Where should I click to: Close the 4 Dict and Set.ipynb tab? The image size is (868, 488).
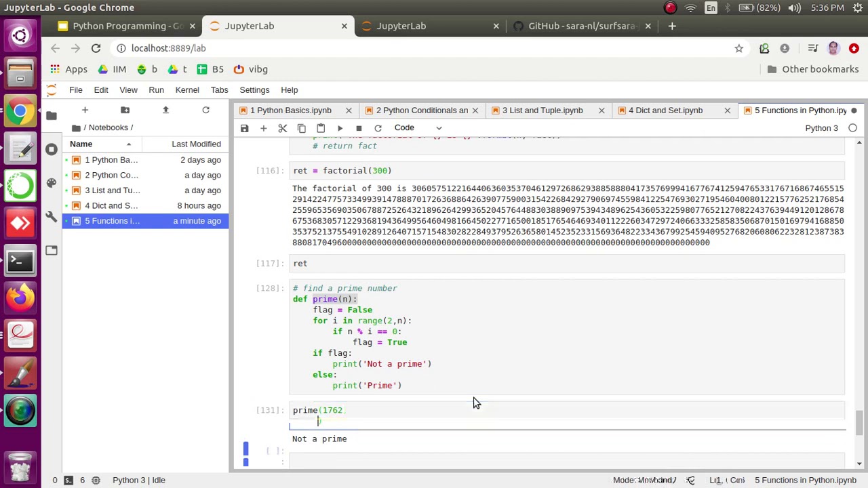click(x=728, y=110)
